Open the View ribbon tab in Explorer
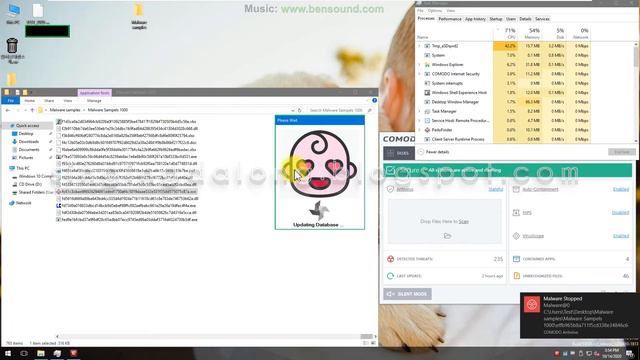This screenshot has width=640, height=360. 68,100
